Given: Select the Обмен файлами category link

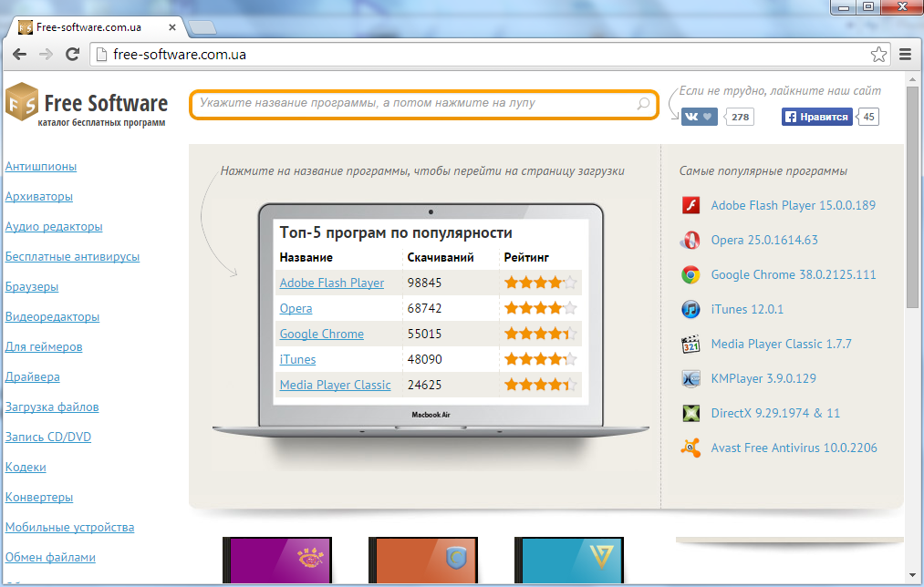Looking at the screenshot, I should click(50, 557).
